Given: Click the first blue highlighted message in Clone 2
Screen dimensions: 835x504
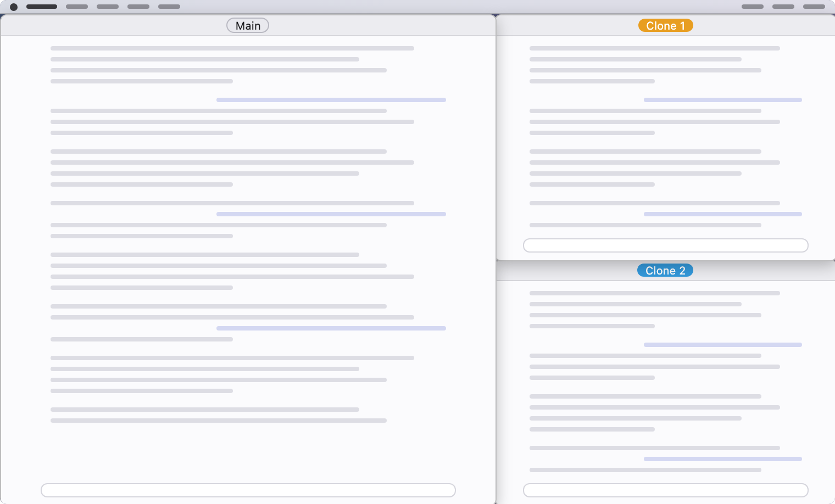Looking at the screenshot, I should click(723, 345).
